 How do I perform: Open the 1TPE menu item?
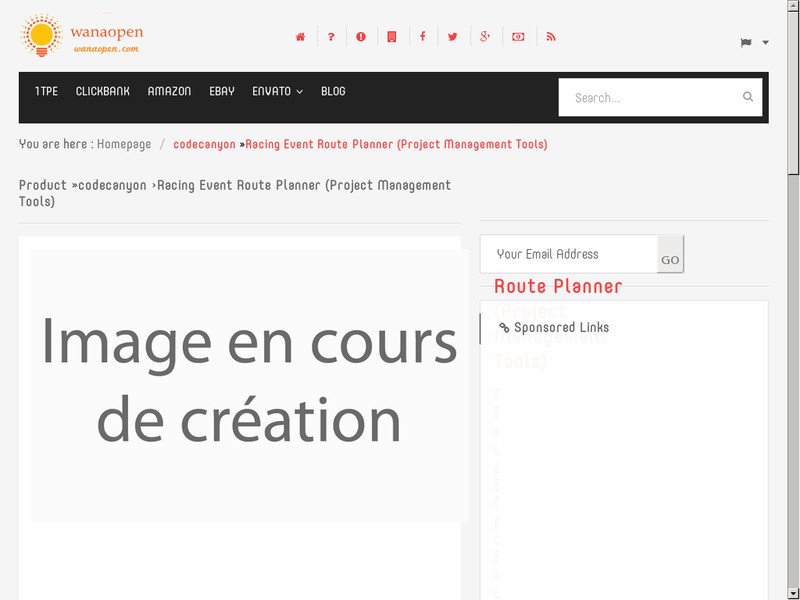pyautogui.click(x=46, y=91)
